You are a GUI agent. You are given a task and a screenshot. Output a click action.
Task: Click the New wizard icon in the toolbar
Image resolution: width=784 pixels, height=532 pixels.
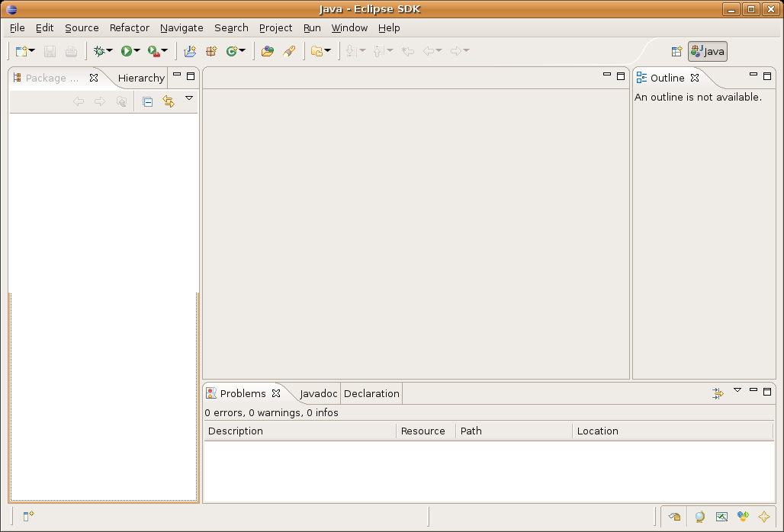pos(21,51)
